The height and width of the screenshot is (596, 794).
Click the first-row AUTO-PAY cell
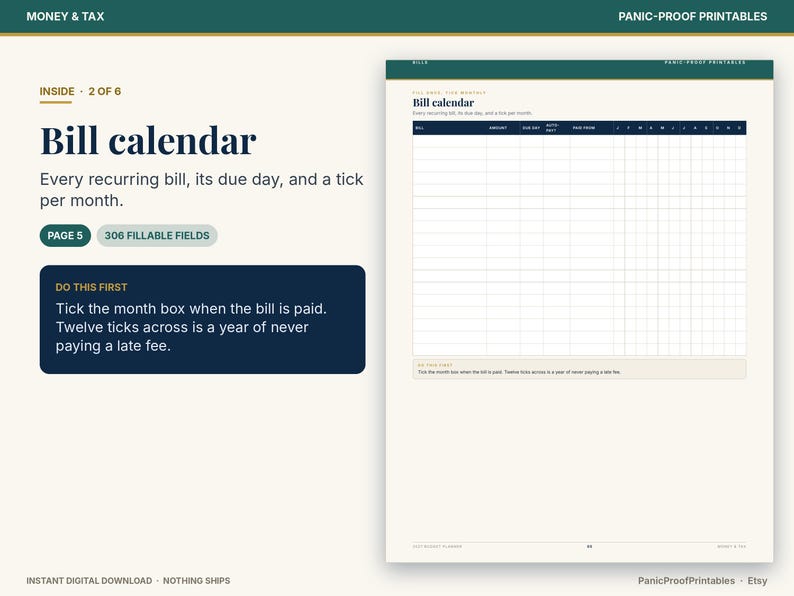[557, 141]
